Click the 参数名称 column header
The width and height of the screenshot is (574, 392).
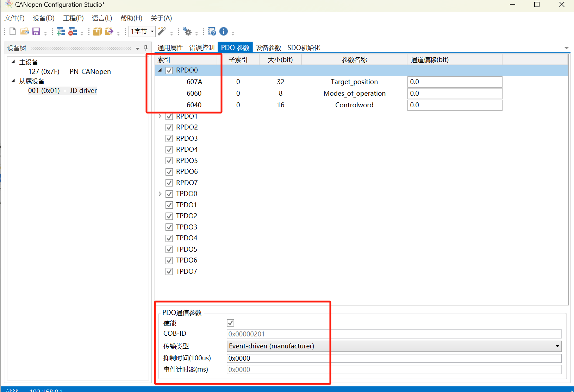tap(354, 60)
